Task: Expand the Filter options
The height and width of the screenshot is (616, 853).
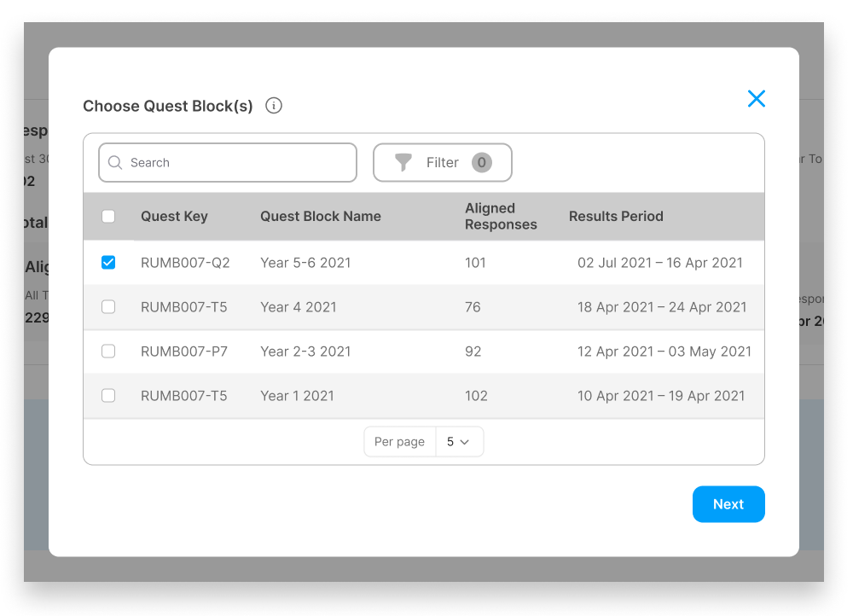Action: click(443, 162)
